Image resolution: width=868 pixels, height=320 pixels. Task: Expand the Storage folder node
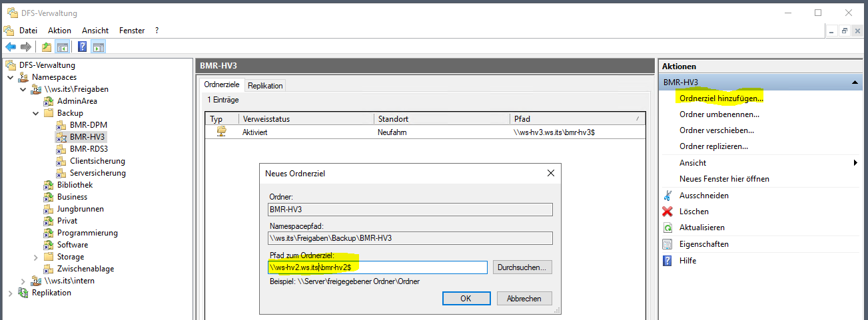point(35,257)
